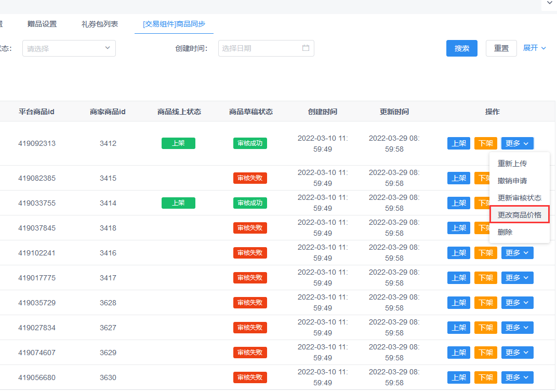Click the 创建时间 date picker field
The height and width of the screenshot is (392, 557).
click(x=260, y=48)
